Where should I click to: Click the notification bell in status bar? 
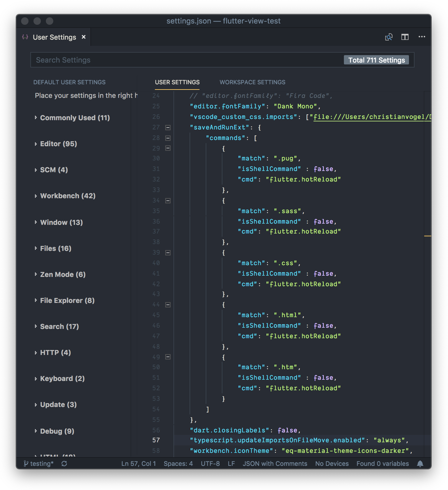[x=420, y=464]
